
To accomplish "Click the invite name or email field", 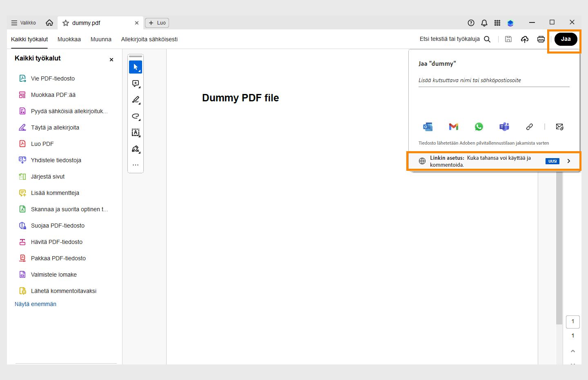I will click(x=494, y=80).
